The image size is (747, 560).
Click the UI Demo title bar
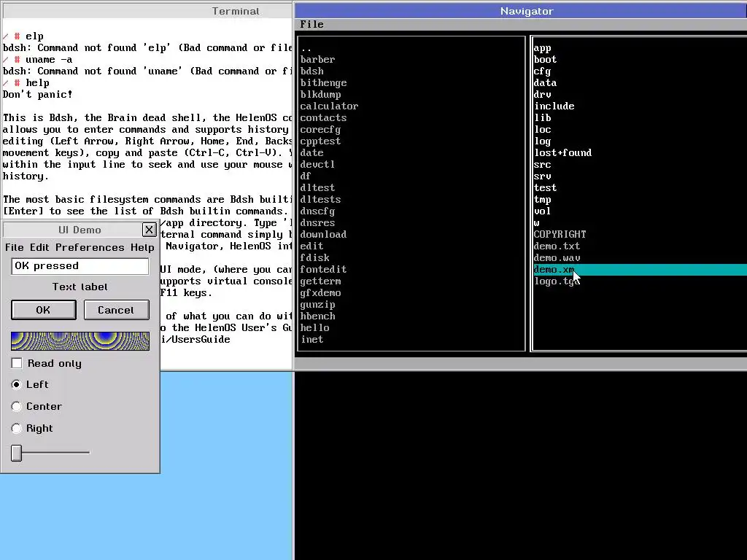[73, 230]
